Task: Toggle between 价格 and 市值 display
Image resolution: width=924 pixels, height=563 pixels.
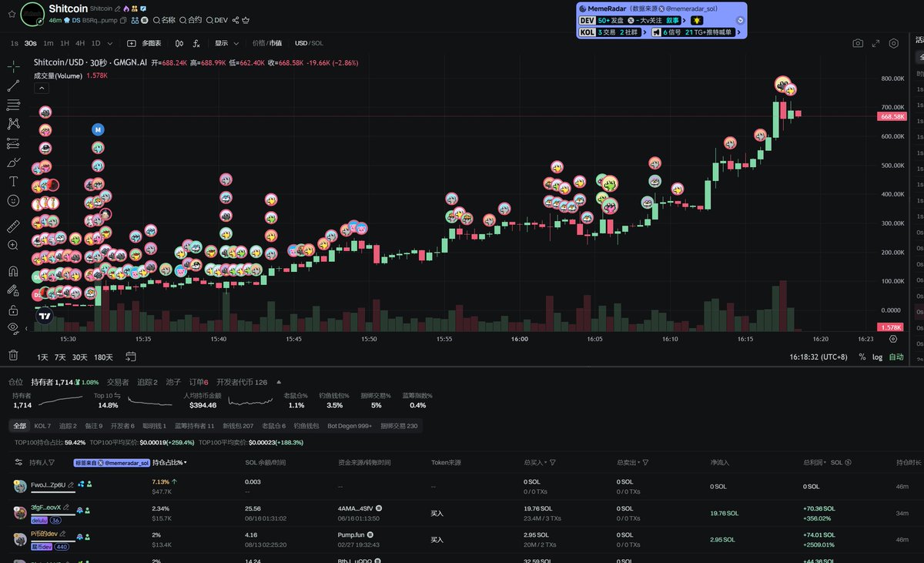Action: 267,43
